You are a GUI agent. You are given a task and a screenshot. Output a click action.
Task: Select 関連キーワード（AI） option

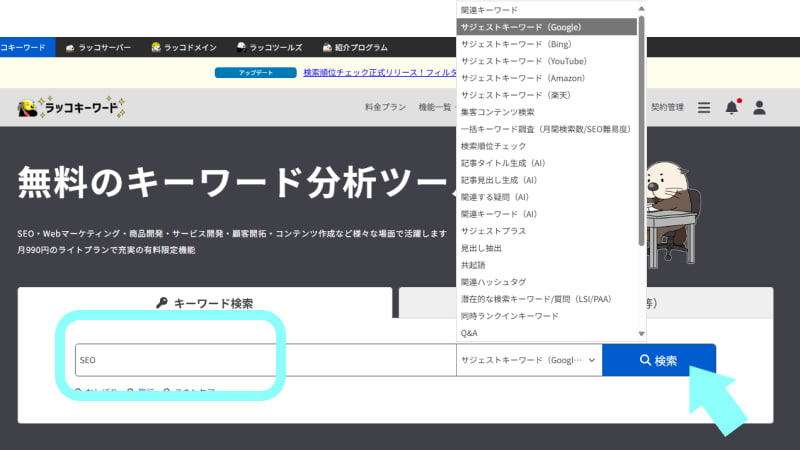click(x=546, y=214)
